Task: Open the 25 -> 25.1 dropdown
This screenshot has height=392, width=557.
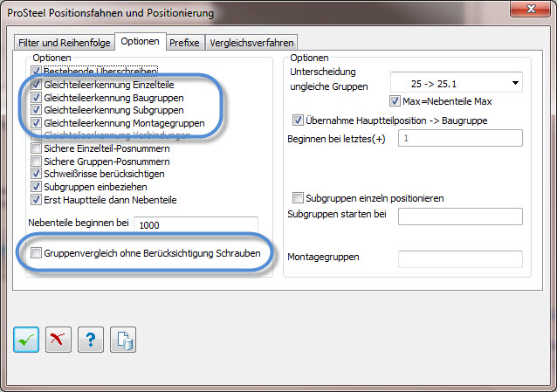Action: (457, 83)
